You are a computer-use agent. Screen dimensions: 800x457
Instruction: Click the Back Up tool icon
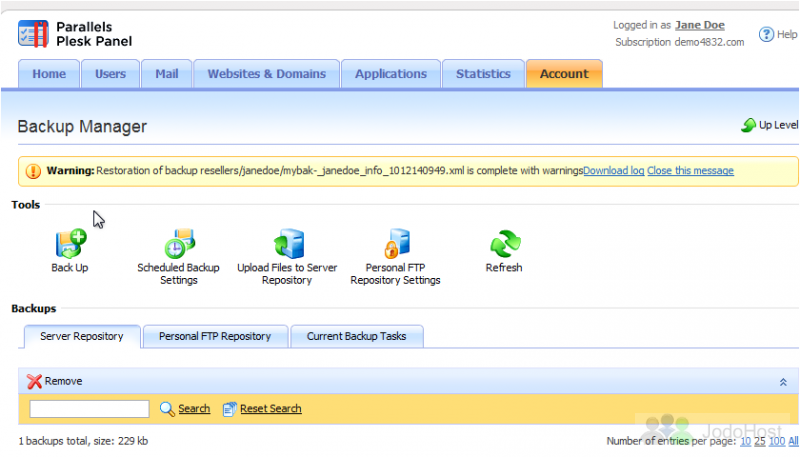click(70, 243)
